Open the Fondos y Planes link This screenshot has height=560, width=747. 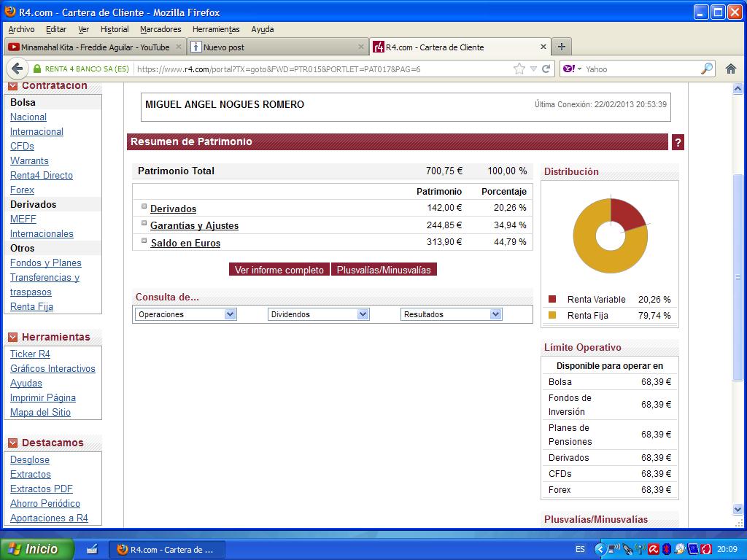(46, 262)
